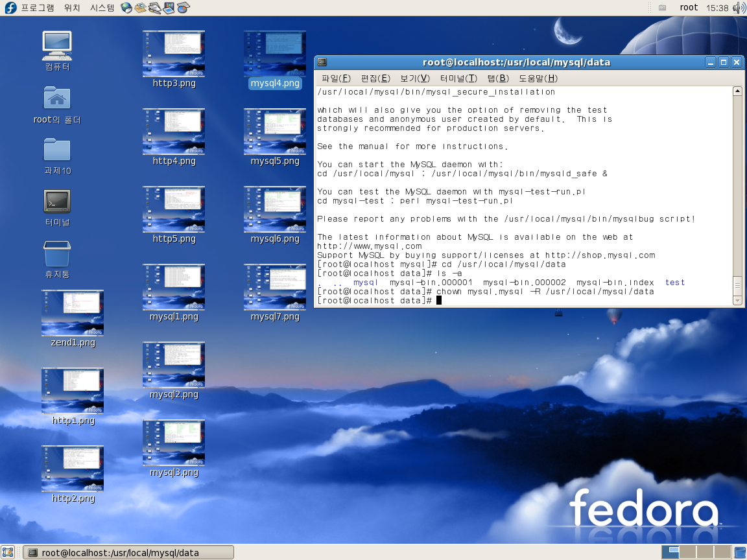Open the 컴퓨터 desktop icon

point(57,45)
